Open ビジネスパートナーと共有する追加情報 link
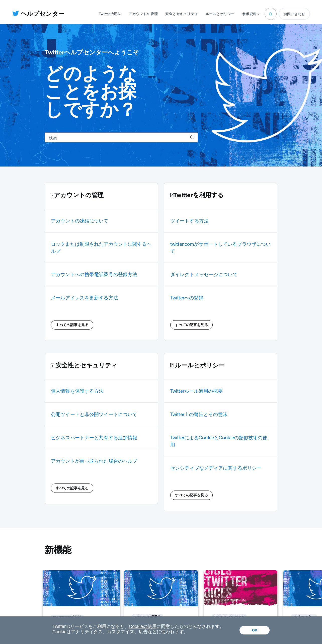 tap(94, 438)
